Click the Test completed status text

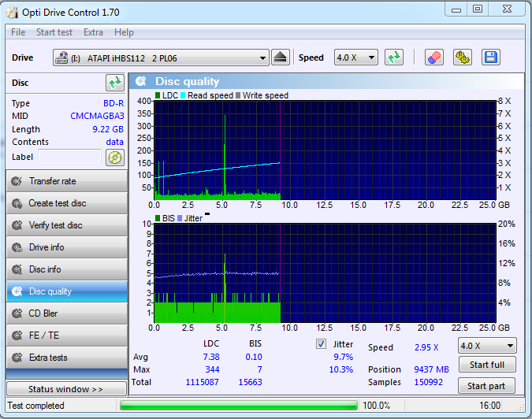pos(35,406)
